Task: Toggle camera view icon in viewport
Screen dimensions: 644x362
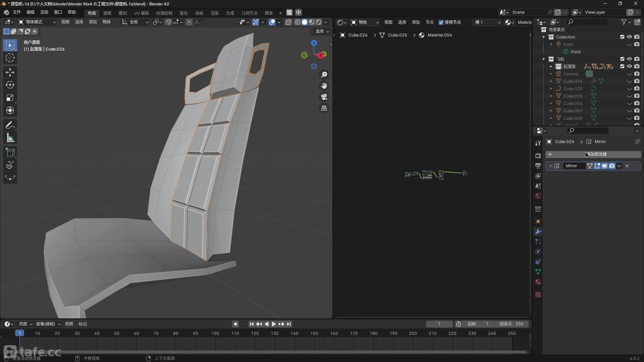Action: (324, 97)
